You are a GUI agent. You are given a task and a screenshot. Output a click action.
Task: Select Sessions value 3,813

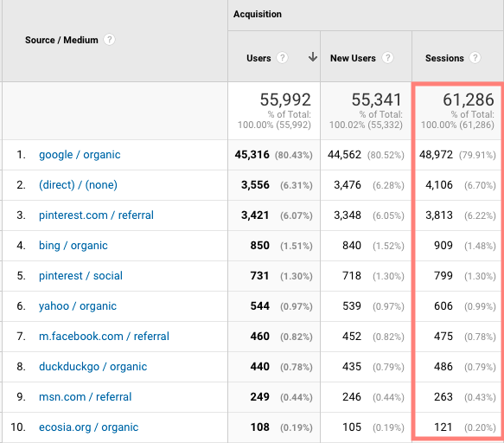click(439, 215)
